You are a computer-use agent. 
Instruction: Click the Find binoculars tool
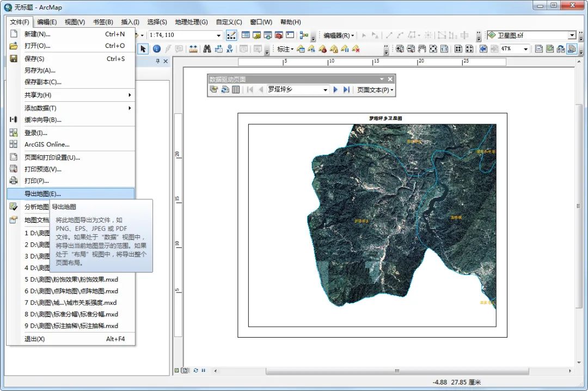[x=207, y=48]
